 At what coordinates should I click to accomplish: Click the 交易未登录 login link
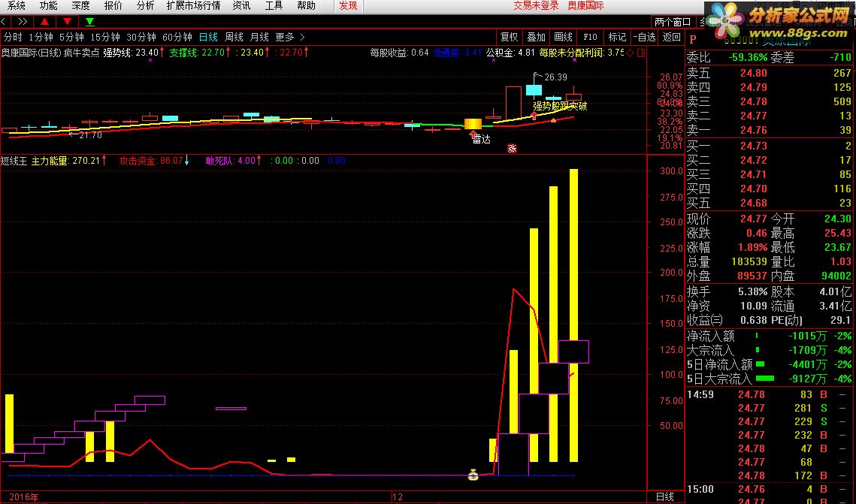536,5
